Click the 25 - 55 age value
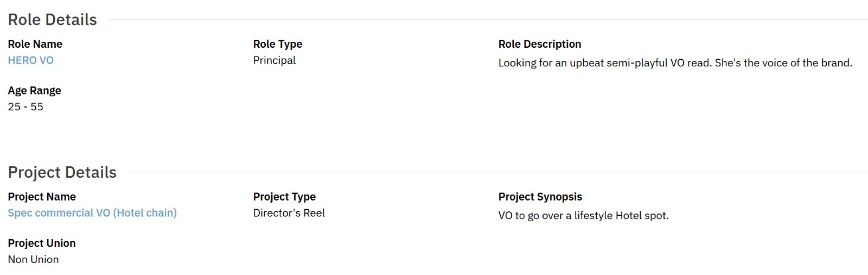868x275 pixels. coord(25,107)
